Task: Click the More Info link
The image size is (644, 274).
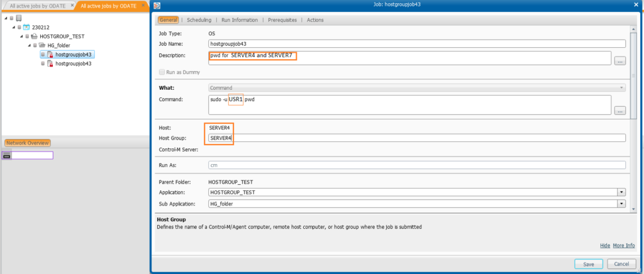Action: 624,245
